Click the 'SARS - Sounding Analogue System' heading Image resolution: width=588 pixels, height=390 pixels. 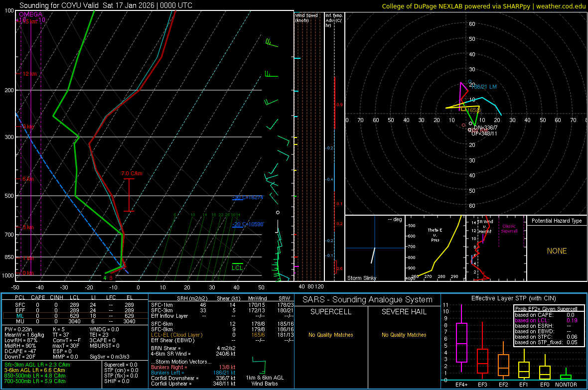click(368, 300)
